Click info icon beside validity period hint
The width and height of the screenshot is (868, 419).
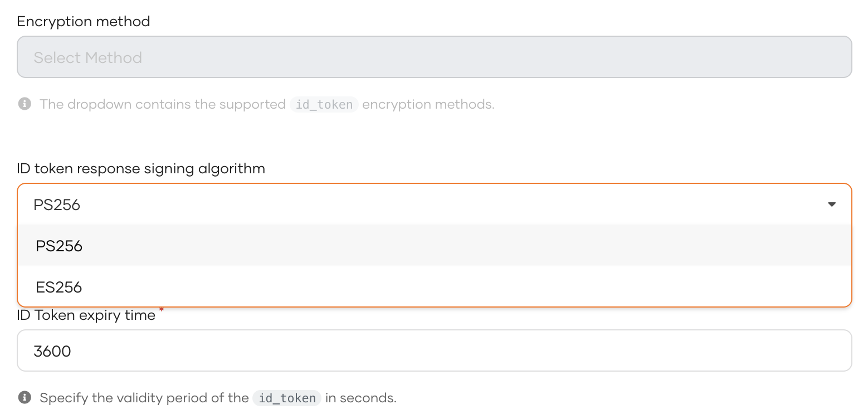tap(25, 397)
